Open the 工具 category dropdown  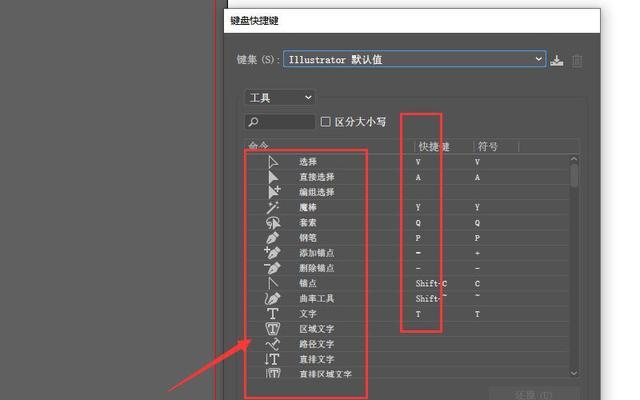click(x=280, y=98)
